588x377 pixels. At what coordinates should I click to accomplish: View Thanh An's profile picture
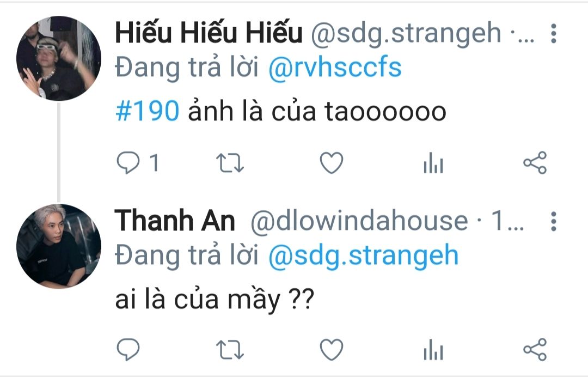click(59, 246)
